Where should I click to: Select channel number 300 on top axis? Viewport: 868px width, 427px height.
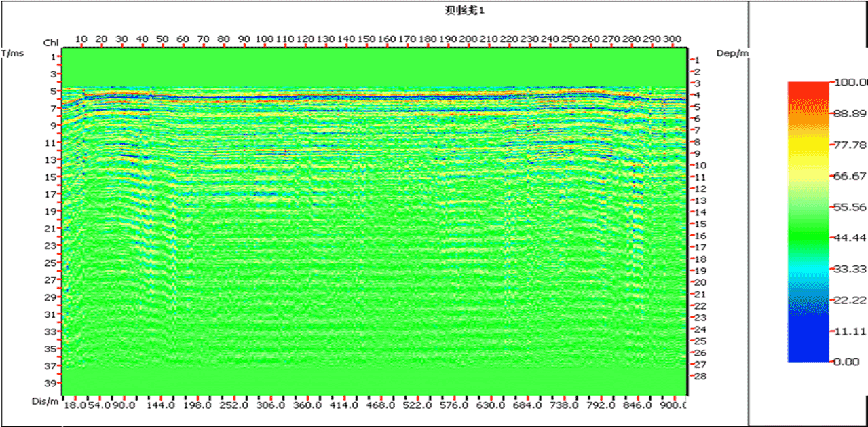672,39
